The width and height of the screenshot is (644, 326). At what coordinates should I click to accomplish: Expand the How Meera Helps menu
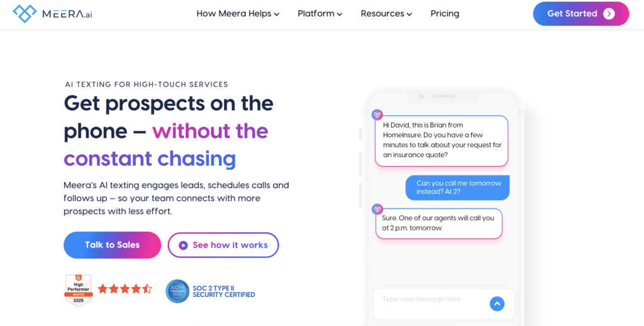click(238, 14)
